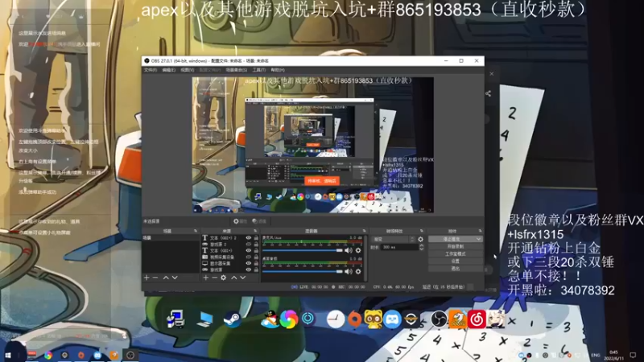Click the 退出 button

pyautogui.click(x=455, y=269)
